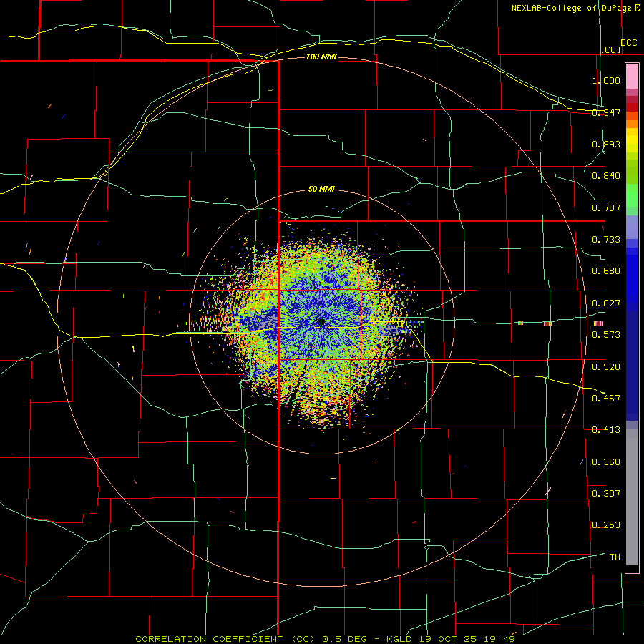The height and width of the screenshot is (644, 644).
Task: Click the 0.520 scale value
Action: pyautogui.click(x=606, y=367)
